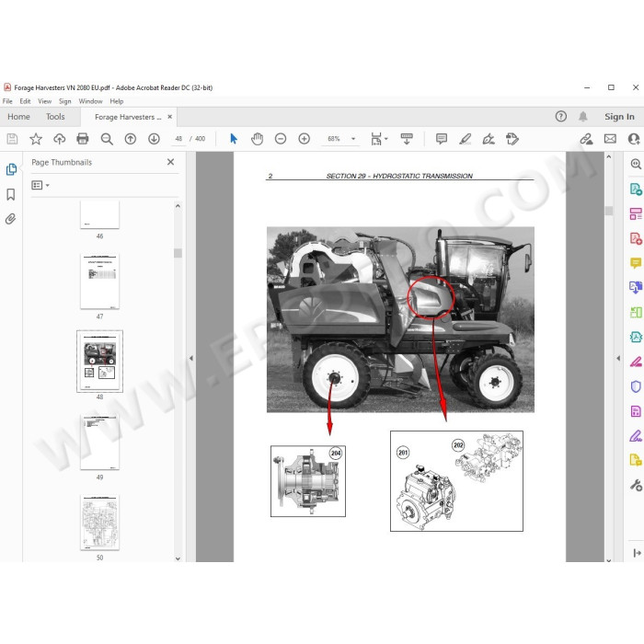Select the page 48 thumbnail
The height and width of the screenshot is (644, 644).
tap(99, 362)
